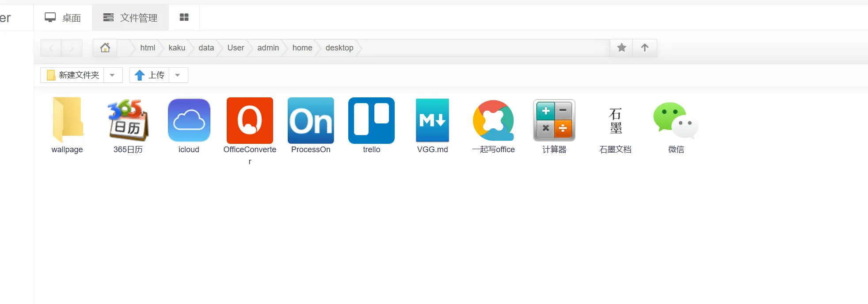
Task: Click the 新建文件夹 button
Action: (73, 75)
